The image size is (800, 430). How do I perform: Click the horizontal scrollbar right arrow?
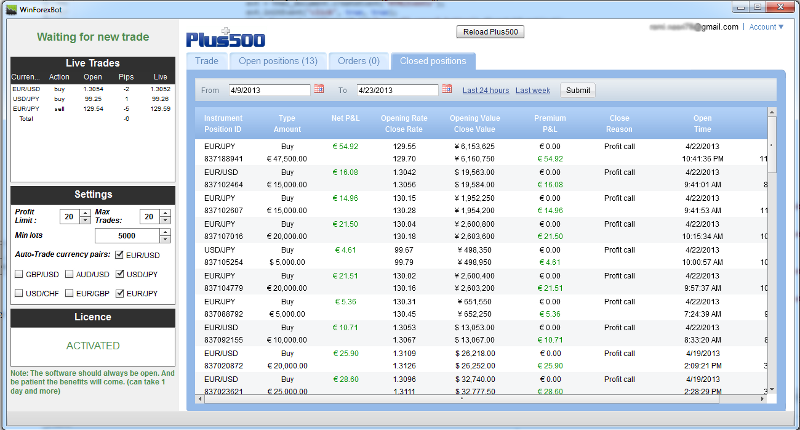point(763,399)
